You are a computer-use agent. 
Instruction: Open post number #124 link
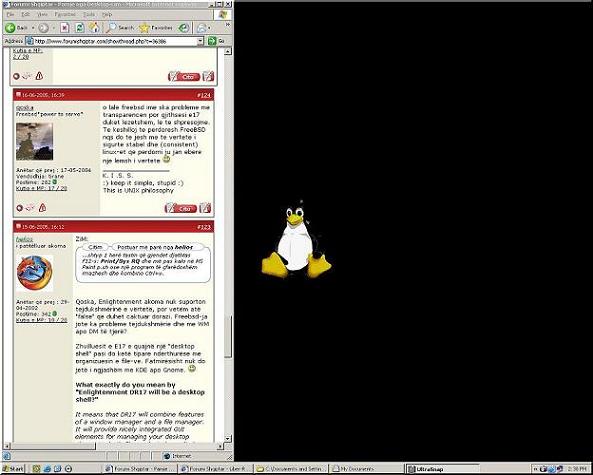(204, 95)
